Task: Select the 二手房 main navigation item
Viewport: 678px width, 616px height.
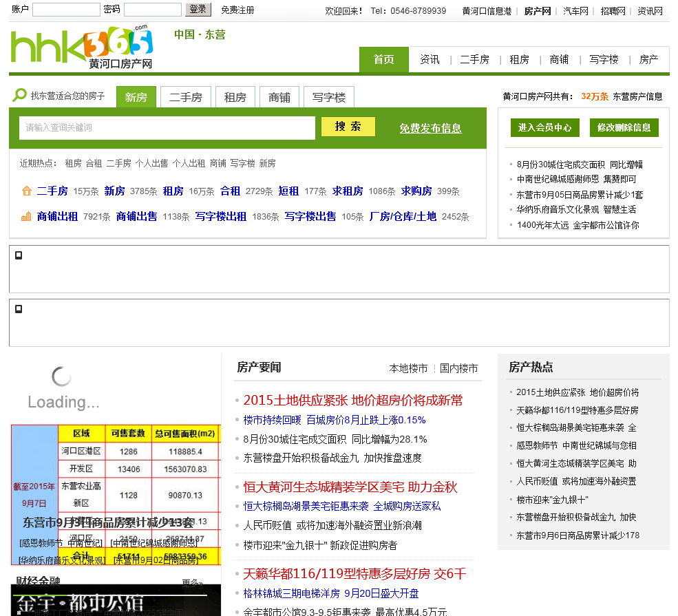Action: (x=474, y=59)
